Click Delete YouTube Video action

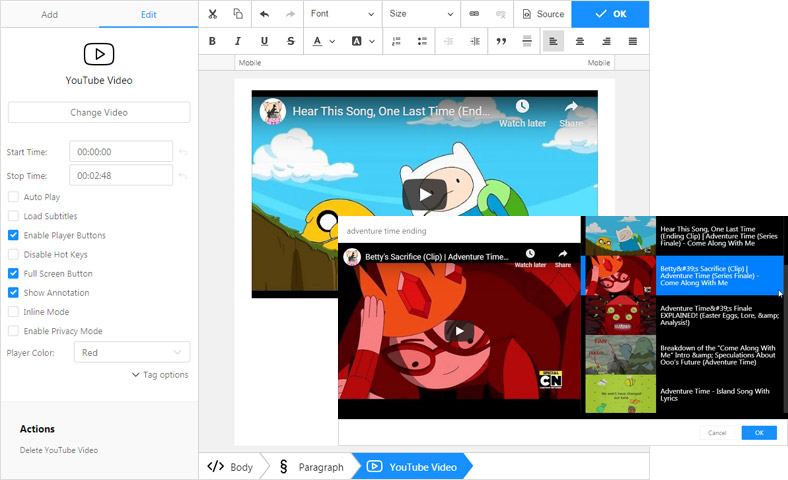[59, 450]
